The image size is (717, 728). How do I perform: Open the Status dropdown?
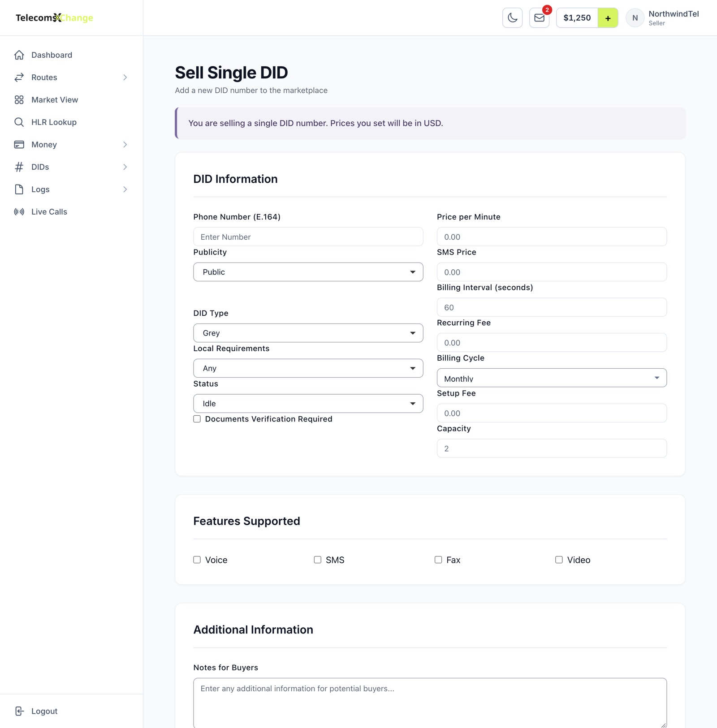point(308,404)
